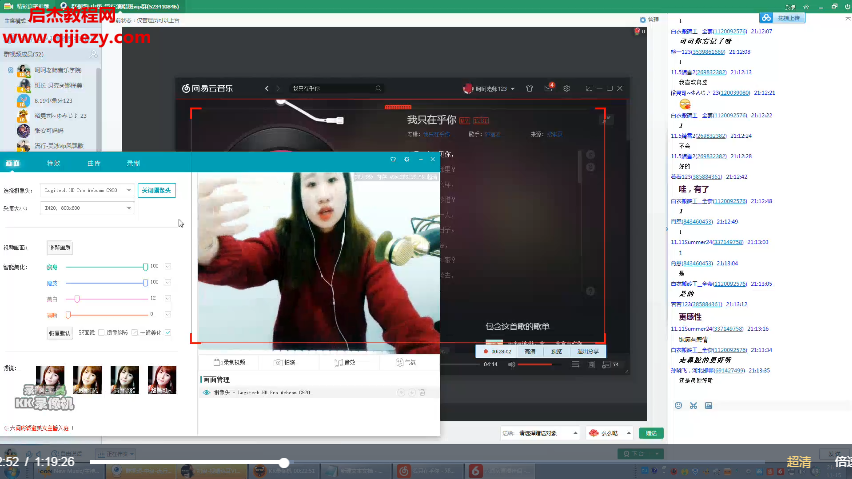Click the blue slider handle in camera settings
The image size is (852, 479).
(x=145, y=282)
